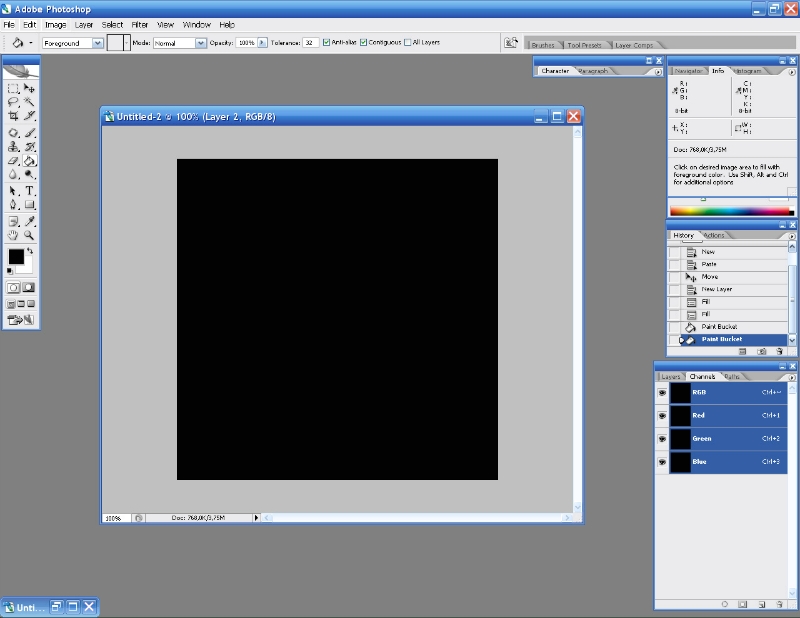Activate the Hand tool
Screen dimensions: 800x618
14,235
